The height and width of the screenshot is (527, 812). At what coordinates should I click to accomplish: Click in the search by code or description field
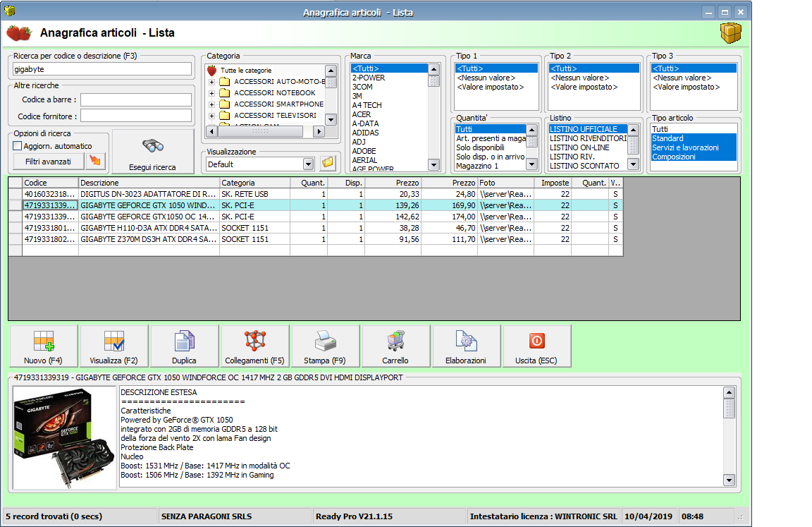point(102,69)
